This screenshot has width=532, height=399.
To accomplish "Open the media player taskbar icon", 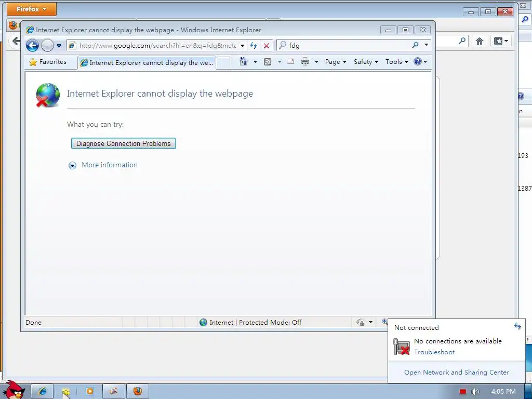I will point(90,391).
